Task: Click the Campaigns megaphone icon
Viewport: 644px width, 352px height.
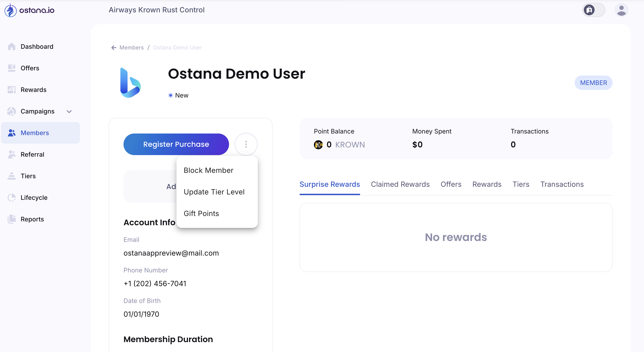Action: 11,111
